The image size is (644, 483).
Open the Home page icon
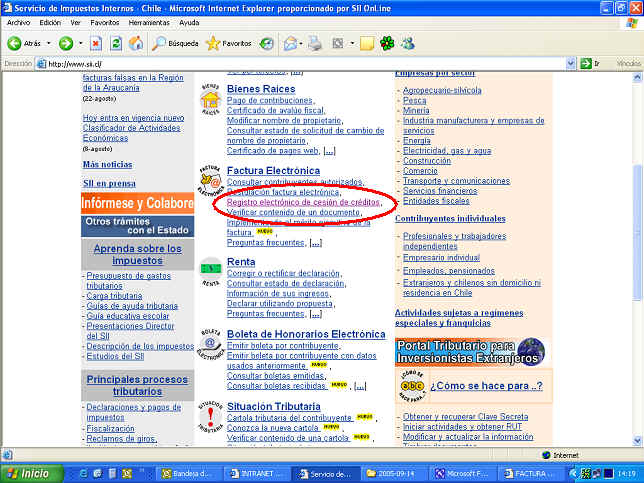pos(136,43)
